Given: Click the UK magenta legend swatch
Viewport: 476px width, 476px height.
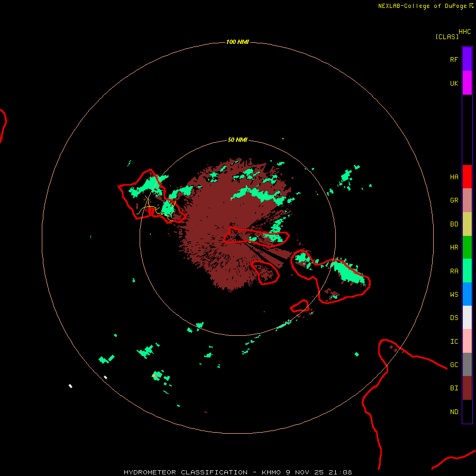Looking at the screenshot, I should 467,83.
